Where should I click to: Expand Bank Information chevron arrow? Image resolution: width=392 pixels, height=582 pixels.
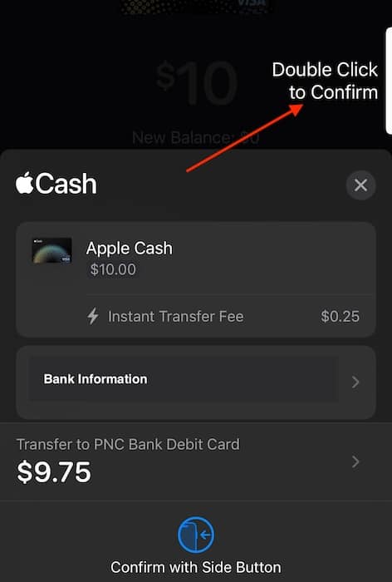pos(355,382)
